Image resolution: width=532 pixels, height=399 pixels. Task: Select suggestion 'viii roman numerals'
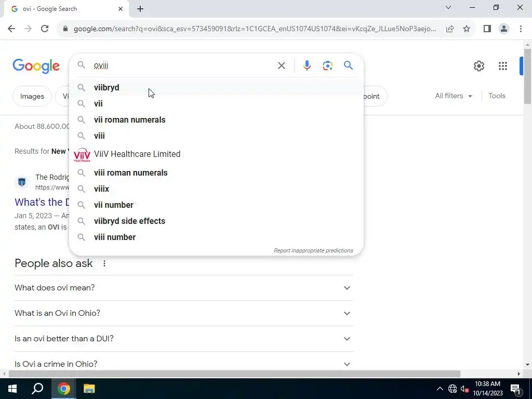point(216,172)
